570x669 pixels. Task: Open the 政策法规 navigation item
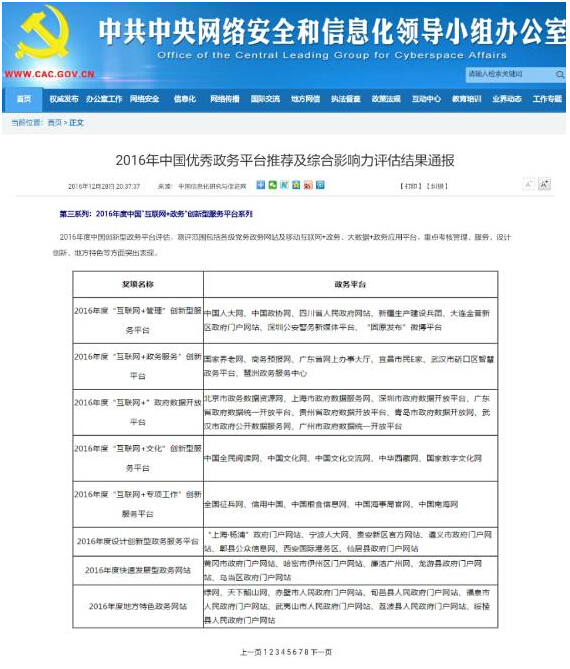(x=386, y=99)
